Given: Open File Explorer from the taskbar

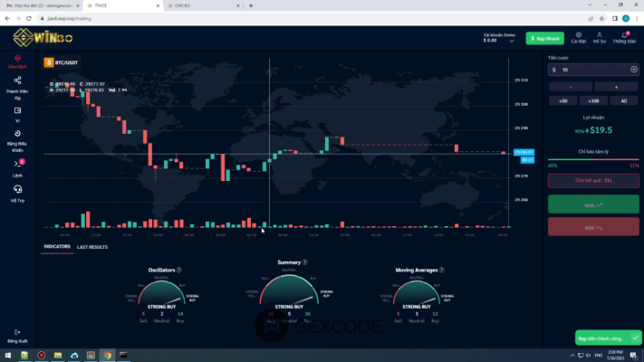Looking at the screenshot, I should 58,355.
